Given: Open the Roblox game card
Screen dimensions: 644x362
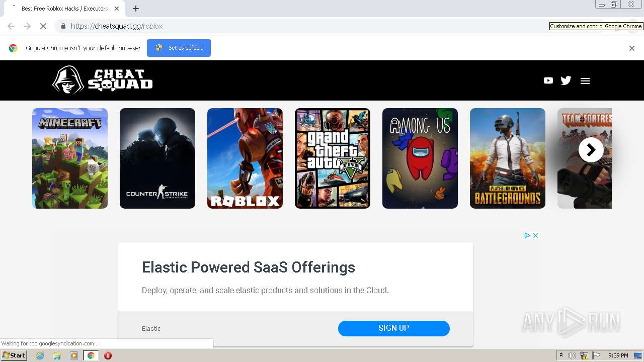Looking at the screenshot, I should point(245,158).
